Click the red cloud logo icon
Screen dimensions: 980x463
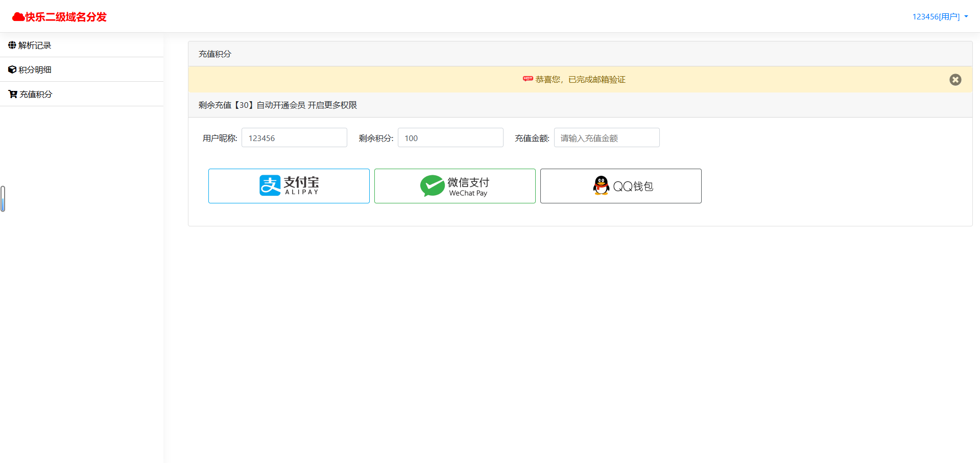click(x=18, y=17)
